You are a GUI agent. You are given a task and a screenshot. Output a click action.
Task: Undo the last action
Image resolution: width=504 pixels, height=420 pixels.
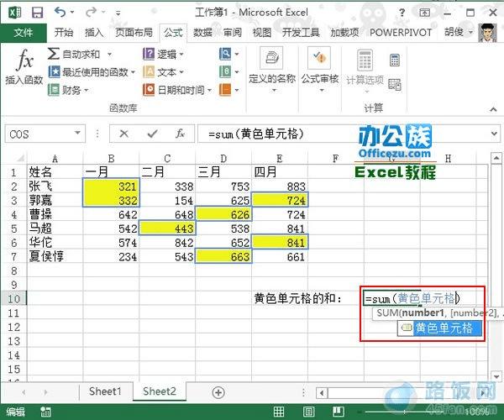coord(60,13)
